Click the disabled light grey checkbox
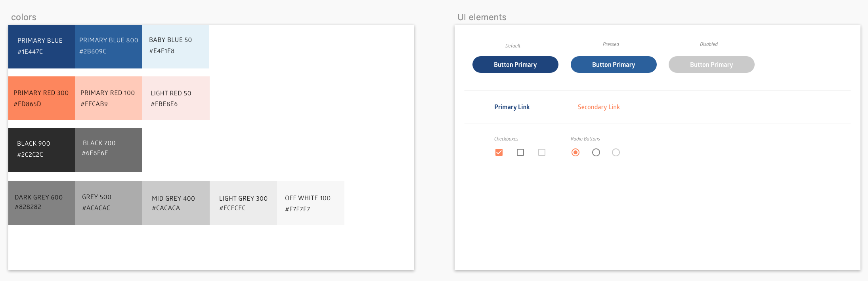Viewport: 868px width, 281px height. 542,152
